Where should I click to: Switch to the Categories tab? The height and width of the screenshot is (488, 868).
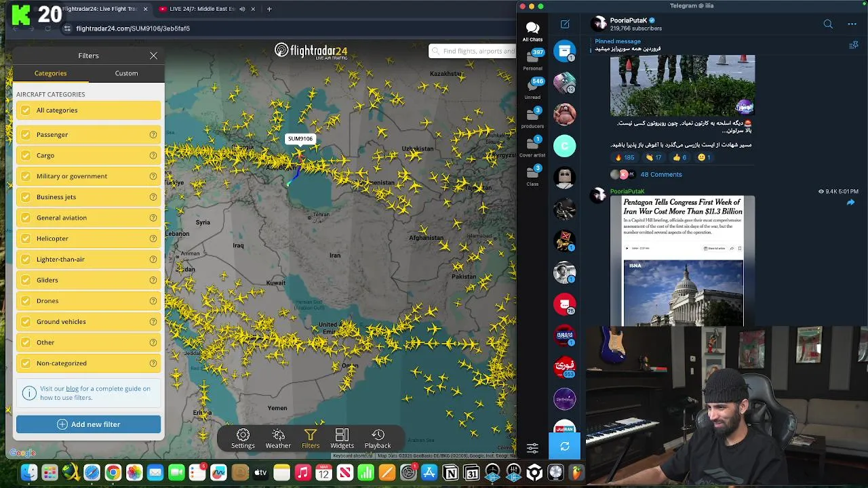(50, 73)
